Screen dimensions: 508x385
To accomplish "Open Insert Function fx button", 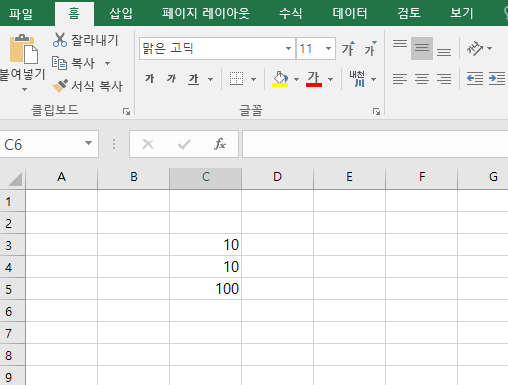I will coord(220,144).
